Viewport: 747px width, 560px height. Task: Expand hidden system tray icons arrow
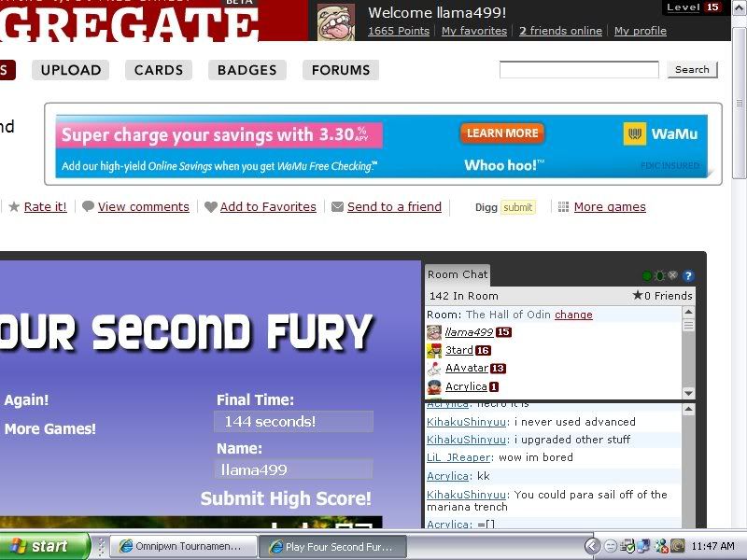(592, 546)
